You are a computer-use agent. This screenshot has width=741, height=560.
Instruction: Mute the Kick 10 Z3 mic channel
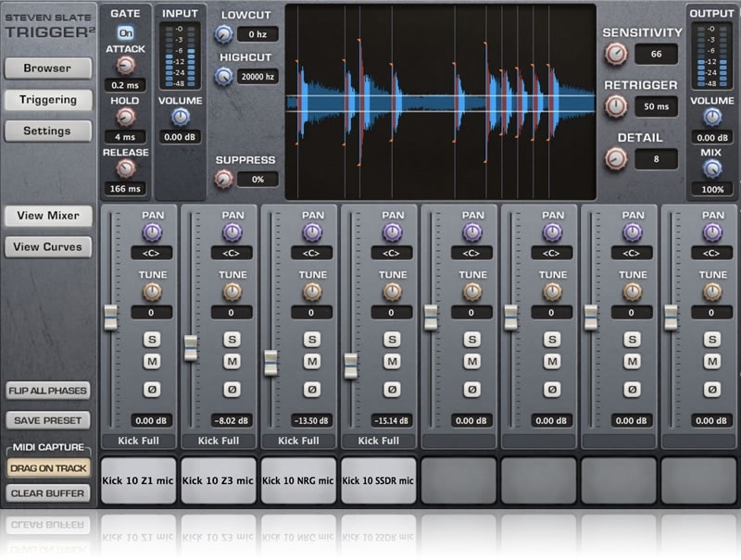coord(232,361)
